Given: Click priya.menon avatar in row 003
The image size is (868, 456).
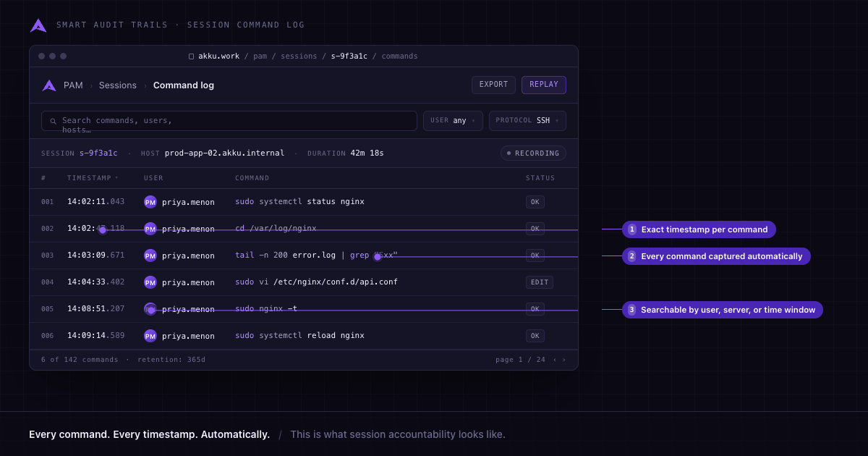Looking at the screenshot, I should (x=150, y=256).
